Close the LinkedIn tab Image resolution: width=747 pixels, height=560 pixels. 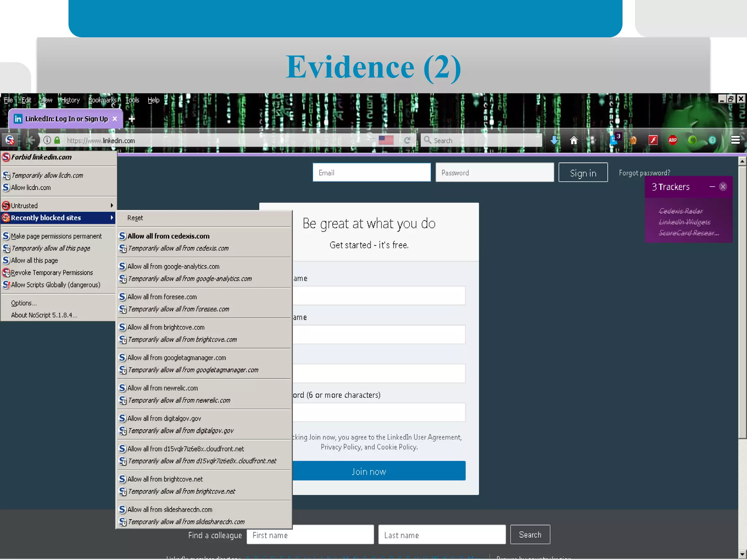(x=115, y=119)
